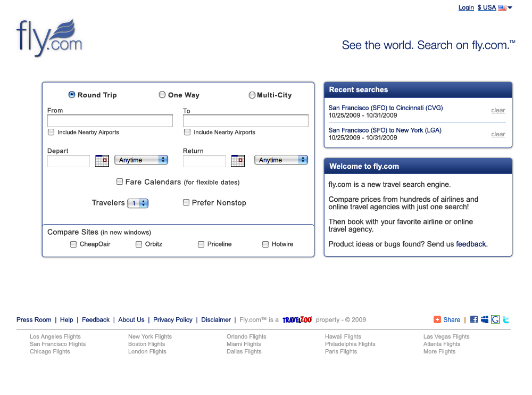Open the Privacy Policy footer link

173,319
